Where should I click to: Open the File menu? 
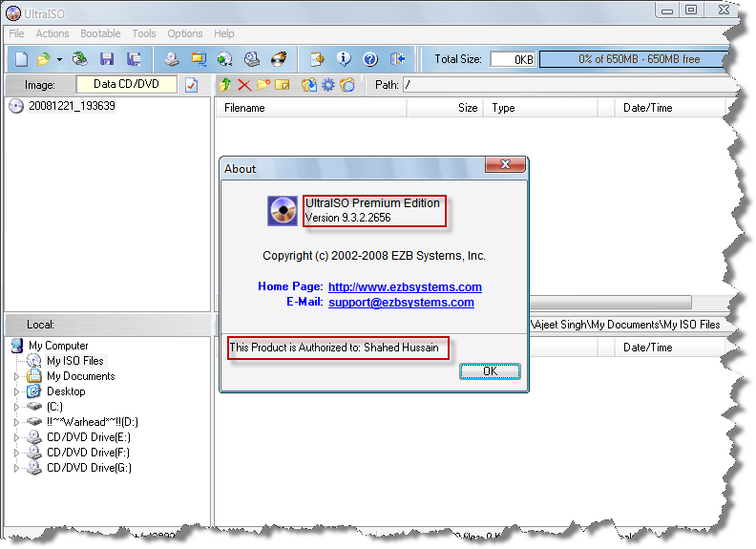point(16,33)
